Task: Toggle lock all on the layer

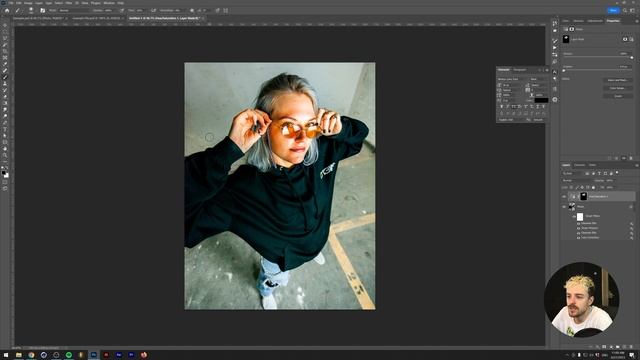Action: click(x=593, y=187)
